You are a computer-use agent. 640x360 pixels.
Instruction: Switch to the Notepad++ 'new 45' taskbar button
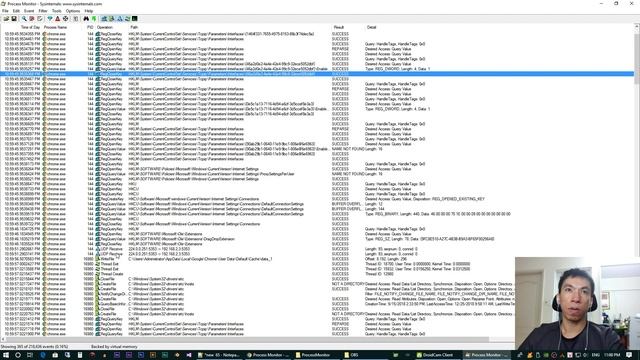coord(219,355)
